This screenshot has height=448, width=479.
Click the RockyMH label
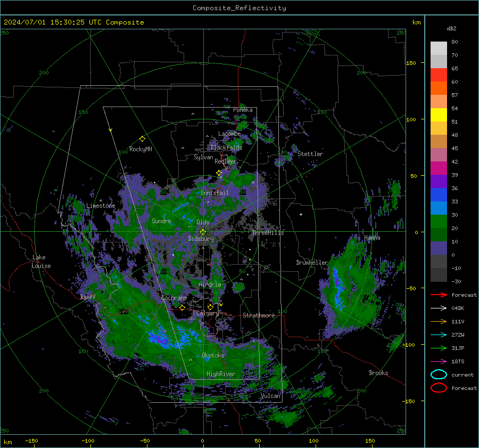141,149
